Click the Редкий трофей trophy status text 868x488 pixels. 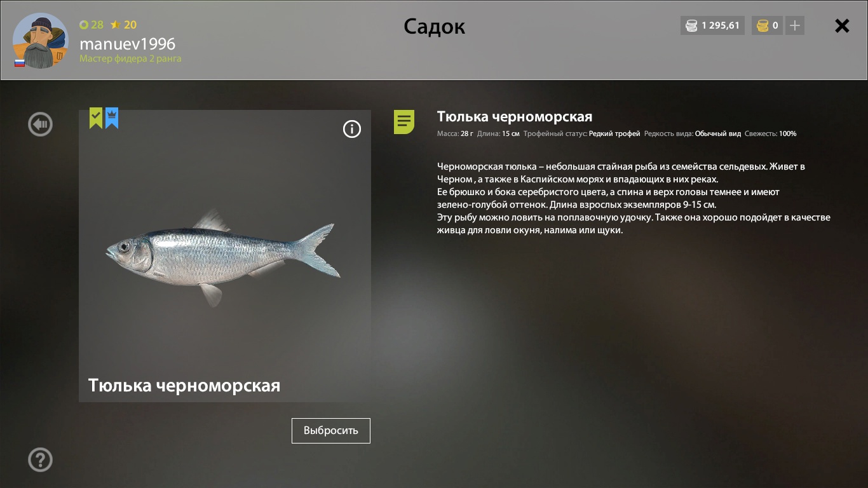(x=614, y=133)
